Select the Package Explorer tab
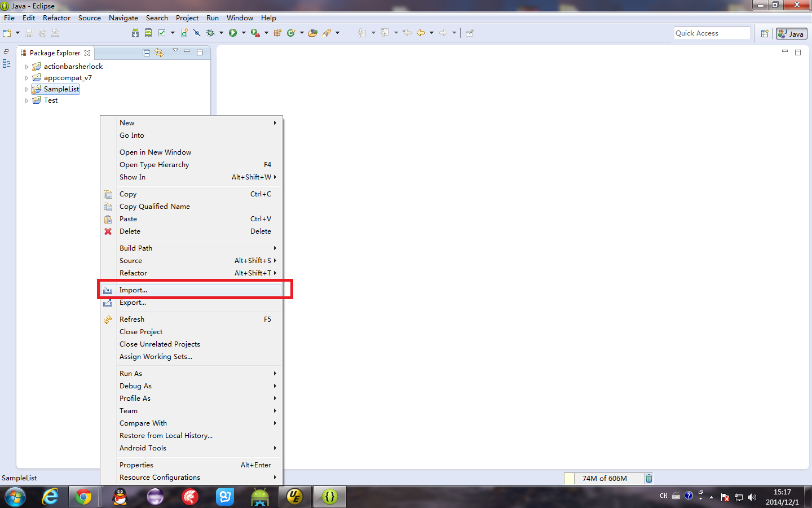This screenshot has width=812, height=508. coord(55,53)
